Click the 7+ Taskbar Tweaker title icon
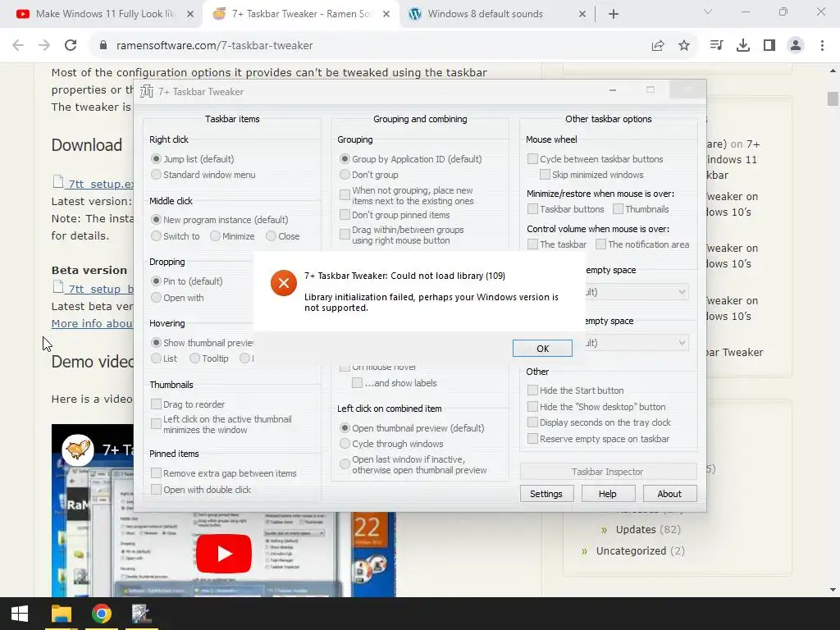Screen dimensions: 840x630 pos(146,92)
